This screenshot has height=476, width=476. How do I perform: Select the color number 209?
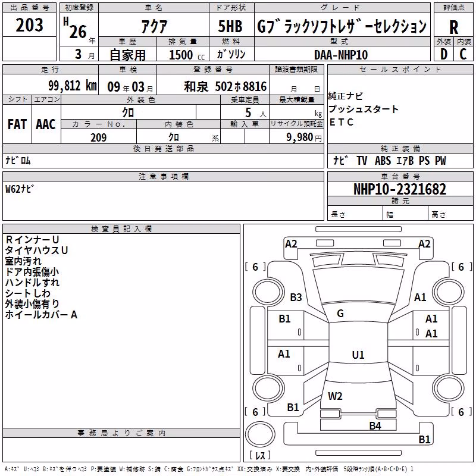[x=98, y=137]
